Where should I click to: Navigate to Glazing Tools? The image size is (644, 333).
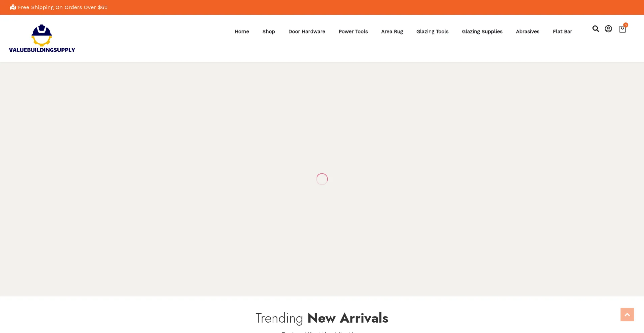click(432, 32)
